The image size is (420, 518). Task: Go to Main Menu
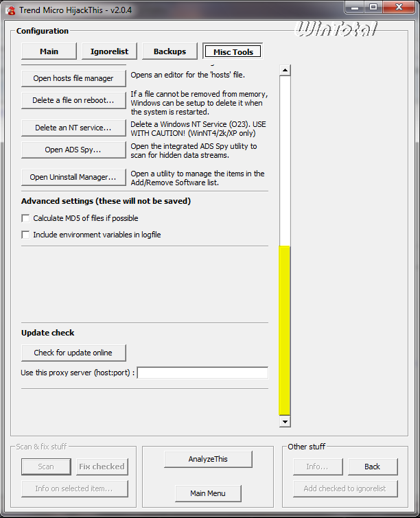pos(208,493)
